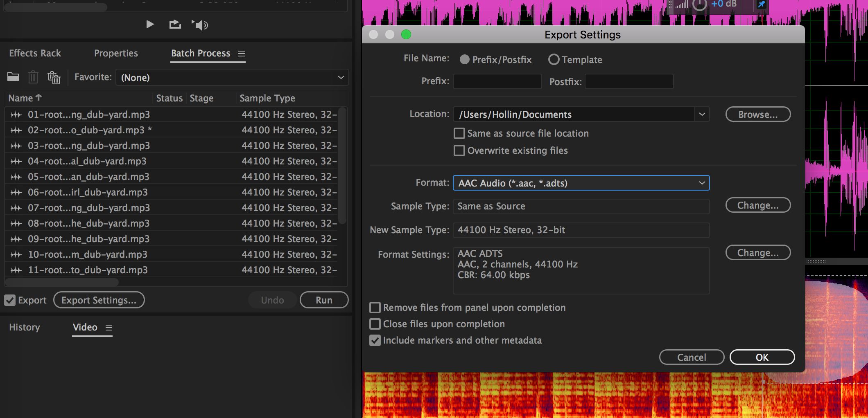The width and height of the screenshot is (868, 418).
Task: Click waveform icon of 08-root...he_dub-yard.mp3
Action: (16, 224)
